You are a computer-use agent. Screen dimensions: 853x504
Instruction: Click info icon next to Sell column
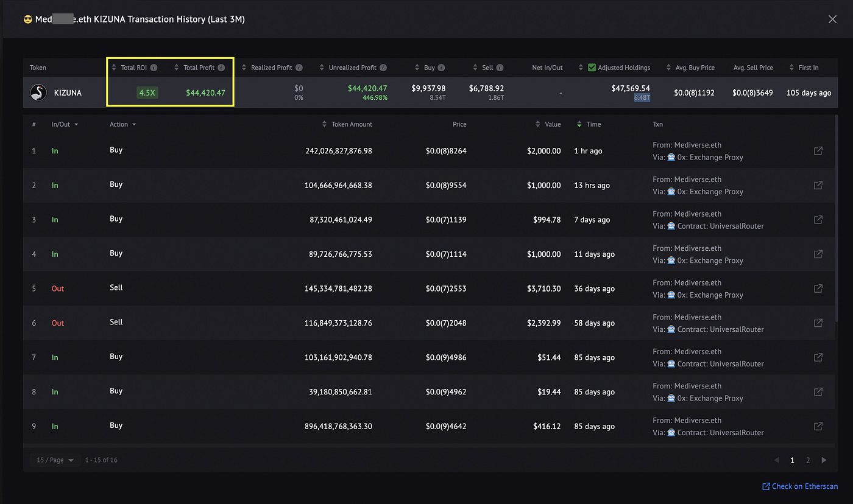pyautogui.click(x=500, y=68)
